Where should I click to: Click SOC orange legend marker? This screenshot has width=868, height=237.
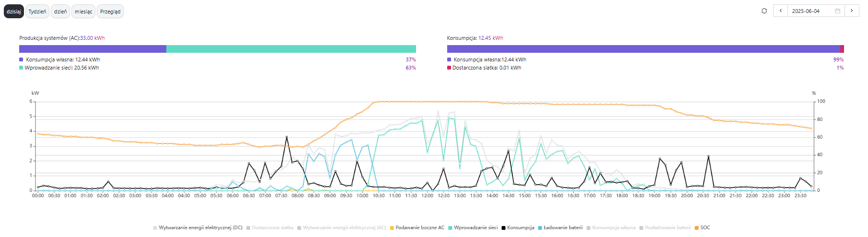click(x=696, y=228)
